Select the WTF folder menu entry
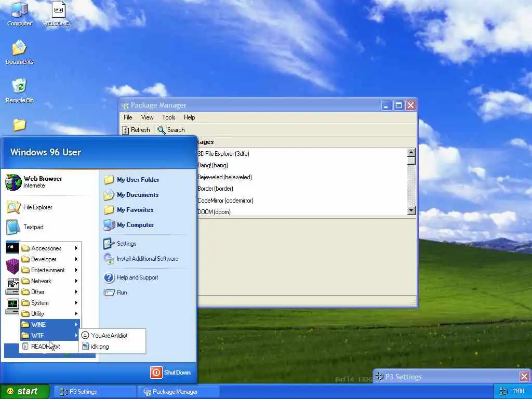532x399 pixels. (x=50, y=336)
